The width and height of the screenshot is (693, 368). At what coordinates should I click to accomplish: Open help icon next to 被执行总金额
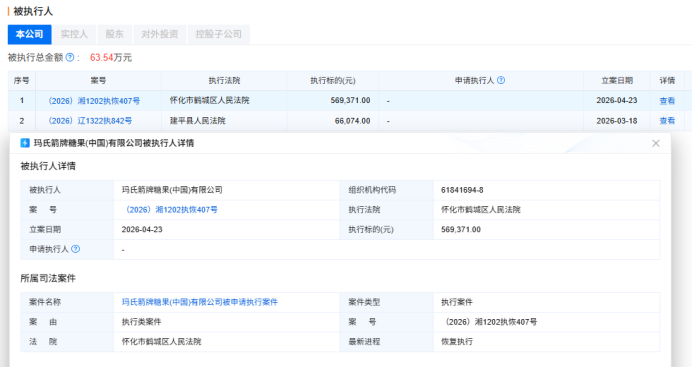point(70,57)
